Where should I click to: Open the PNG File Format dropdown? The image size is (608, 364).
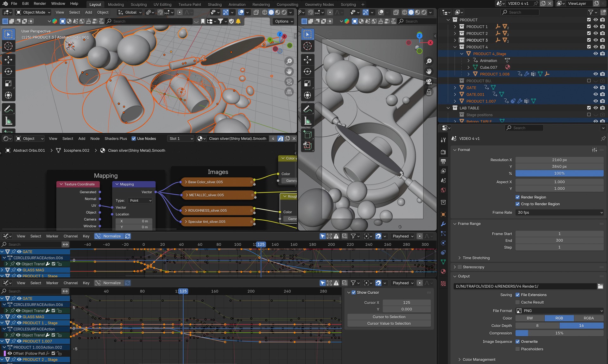559,311
